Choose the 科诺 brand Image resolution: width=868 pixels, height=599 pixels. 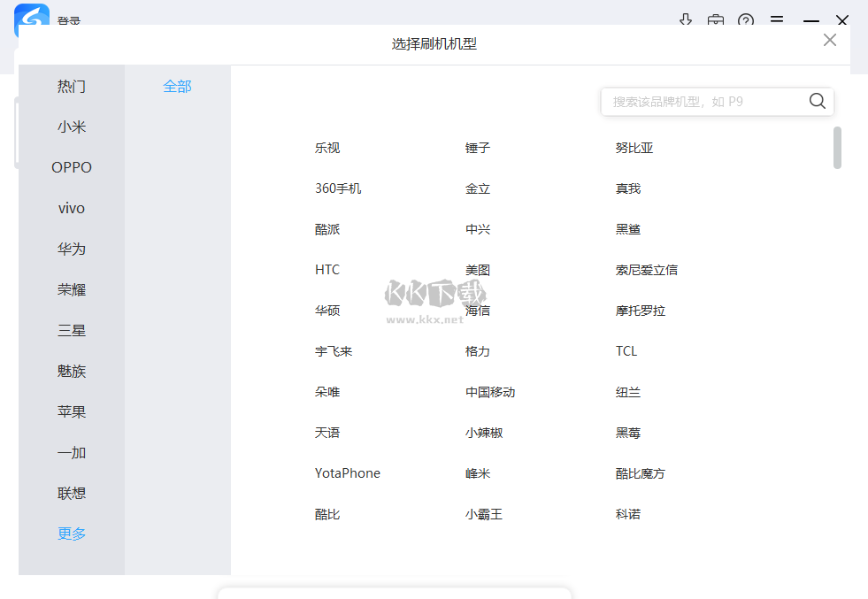[x=627, y=514]
